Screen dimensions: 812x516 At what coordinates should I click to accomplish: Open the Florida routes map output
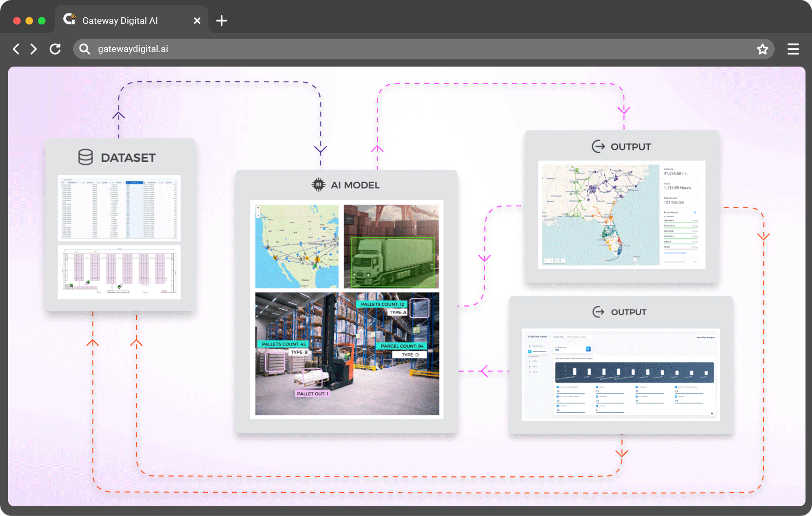600,214
